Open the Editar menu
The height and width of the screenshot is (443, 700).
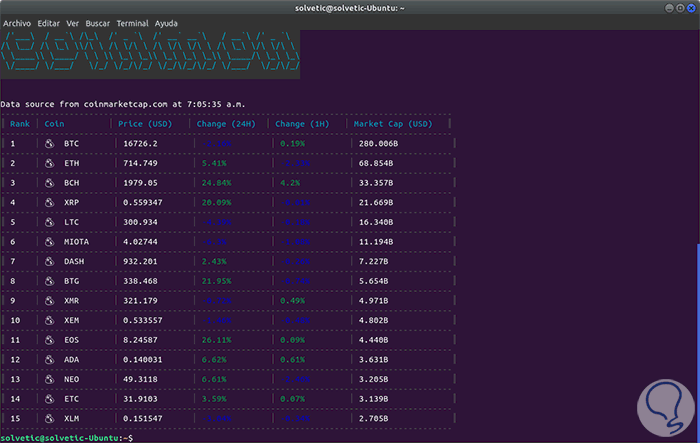click(x=48, y=23)
